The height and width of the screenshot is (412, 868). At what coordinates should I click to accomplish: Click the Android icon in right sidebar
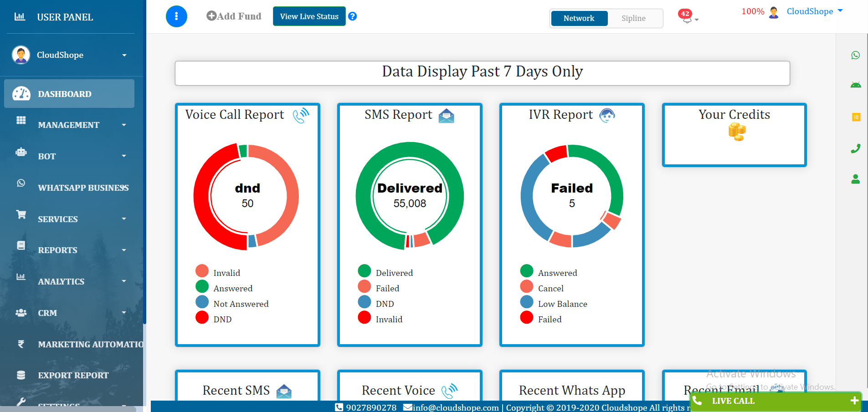coord(855,85)
